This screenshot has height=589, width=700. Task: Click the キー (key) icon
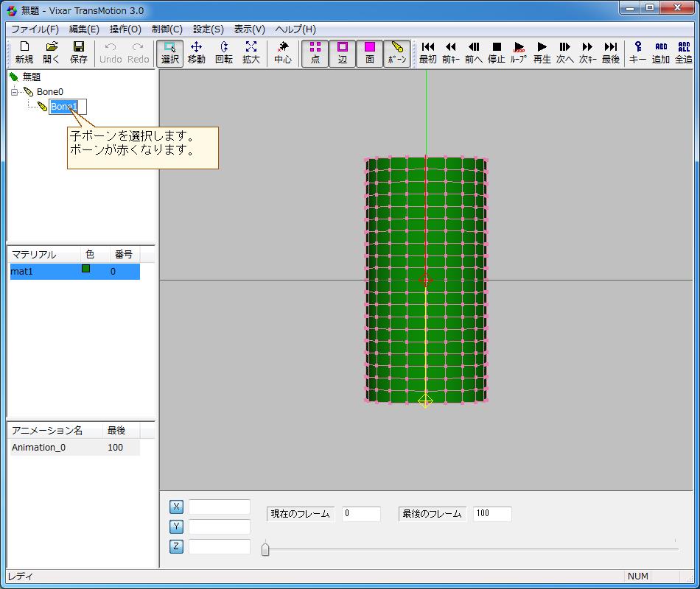pos(637,53)
